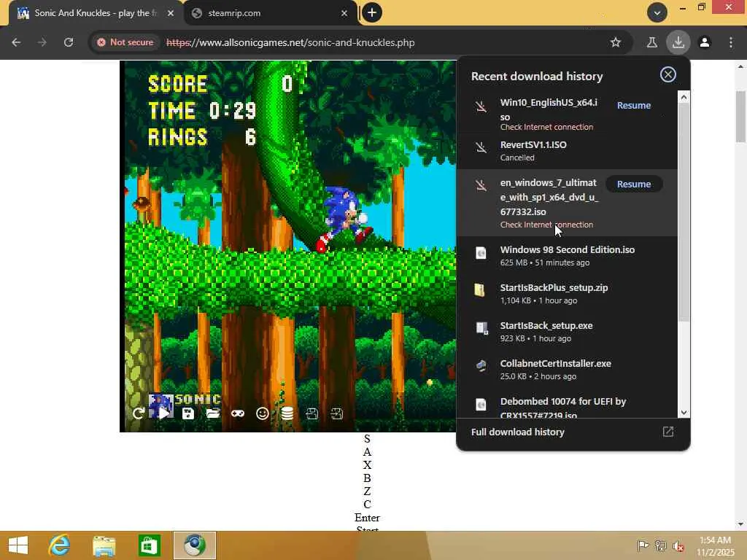Select the RevertSV1.1.ISO cancelled download

click(x=567, y=150)
